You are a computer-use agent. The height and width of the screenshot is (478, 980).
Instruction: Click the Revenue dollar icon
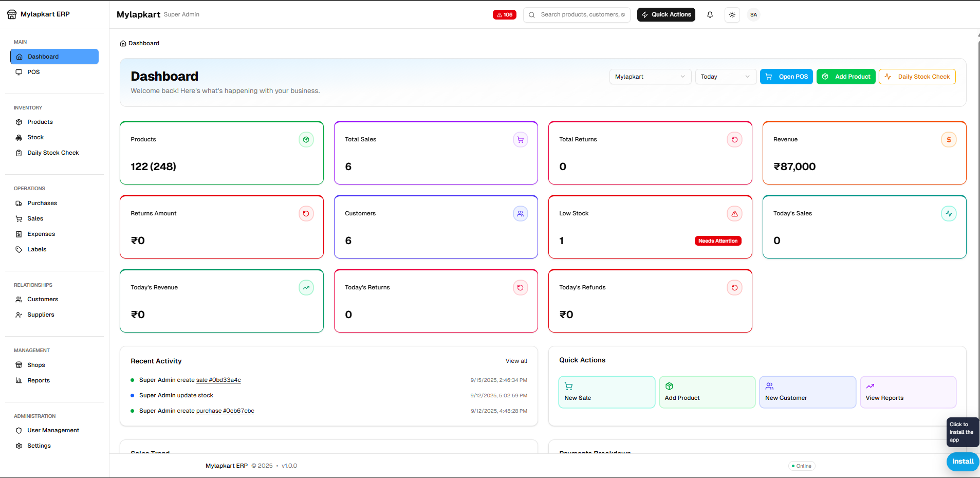[x=949, y=140]
